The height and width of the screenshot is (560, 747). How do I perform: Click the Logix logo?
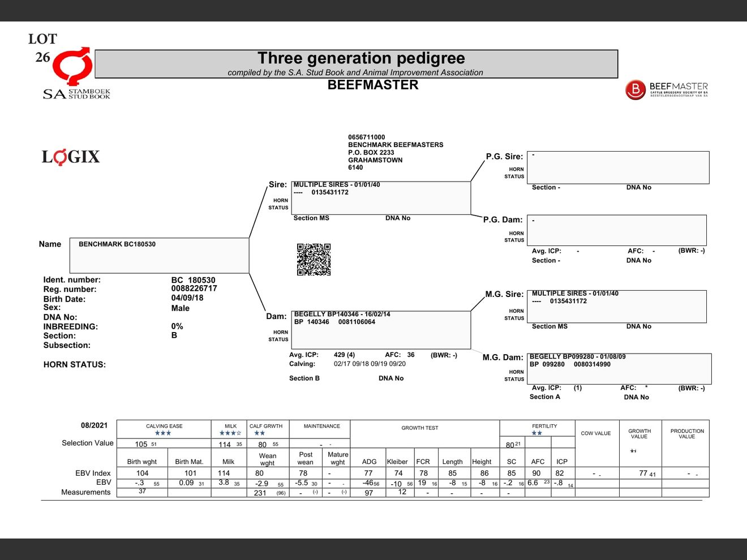(71, 157)
